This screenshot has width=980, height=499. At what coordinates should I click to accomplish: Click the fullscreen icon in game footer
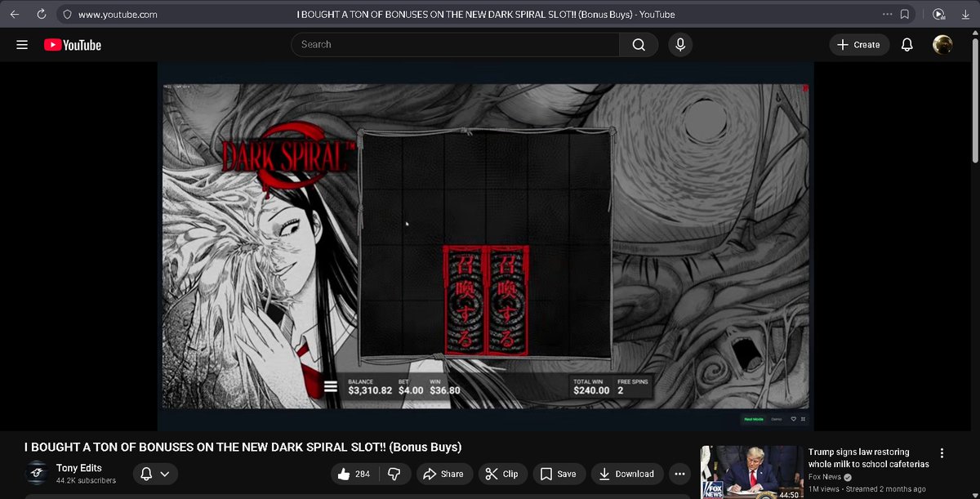coord(803,419)
